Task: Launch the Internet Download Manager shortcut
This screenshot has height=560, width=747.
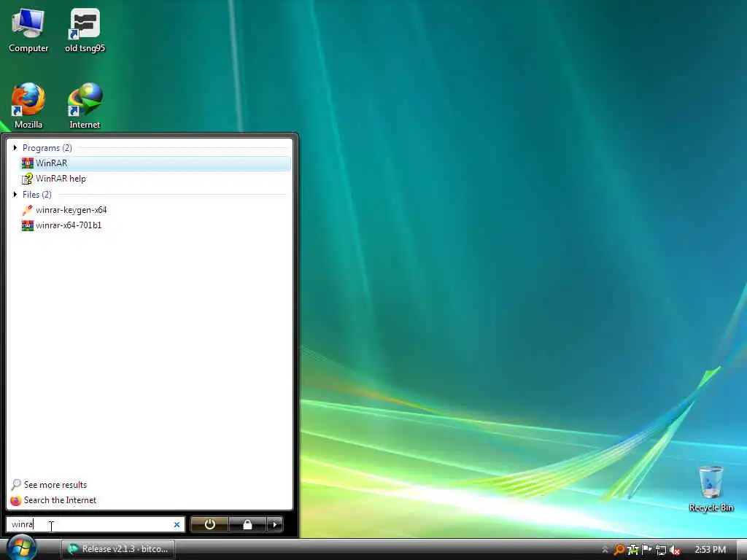Action: click(x=85, y=106)
